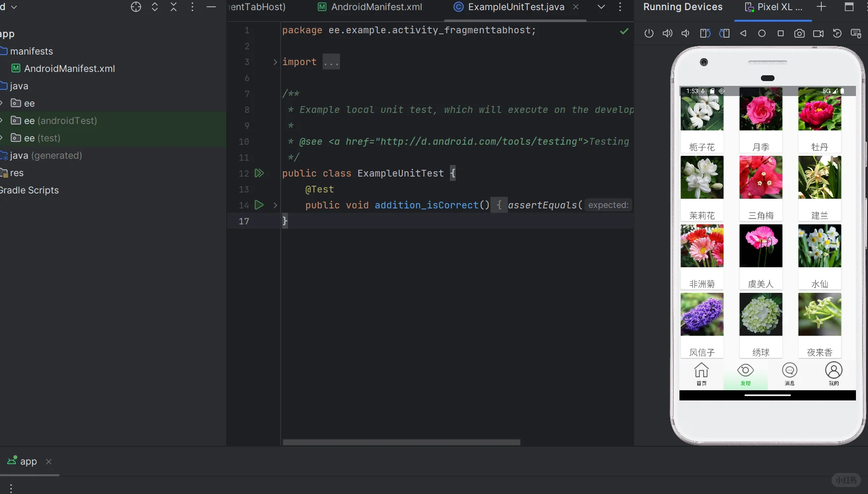Tap the 茉莉花 flower thumbnail on device
868x494 pixels.
(x=702, y=178)
